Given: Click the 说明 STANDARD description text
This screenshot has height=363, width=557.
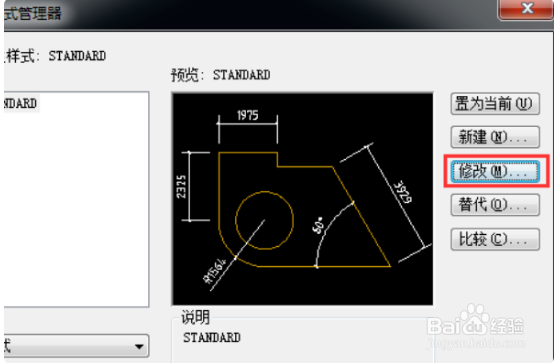Looking at the screenshot, I should click(212, 337).
